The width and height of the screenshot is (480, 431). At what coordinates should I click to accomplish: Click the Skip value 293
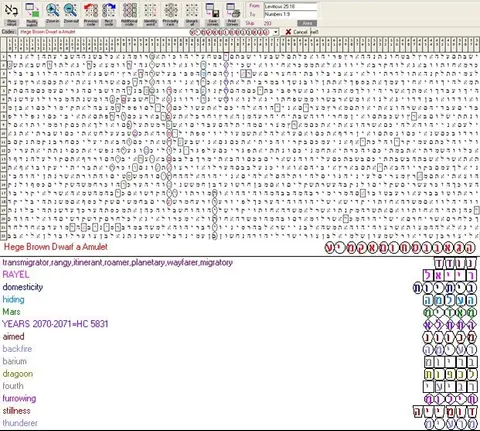267,23
